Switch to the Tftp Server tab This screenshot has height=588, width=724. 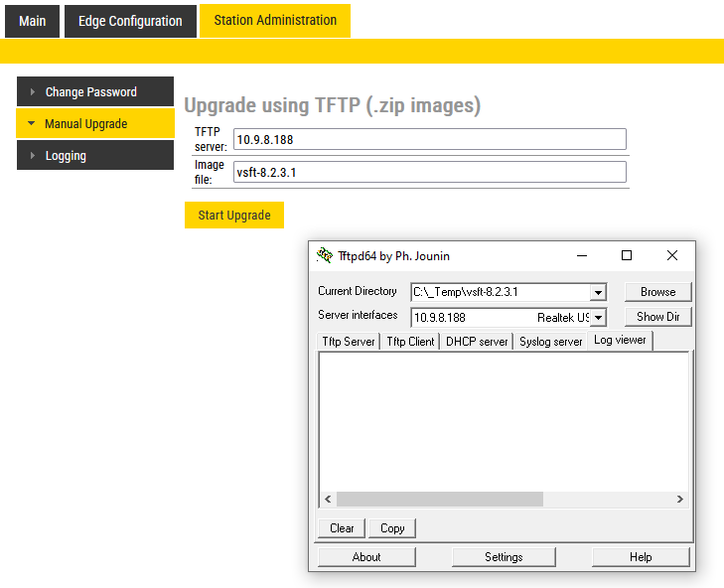(348, 342)
